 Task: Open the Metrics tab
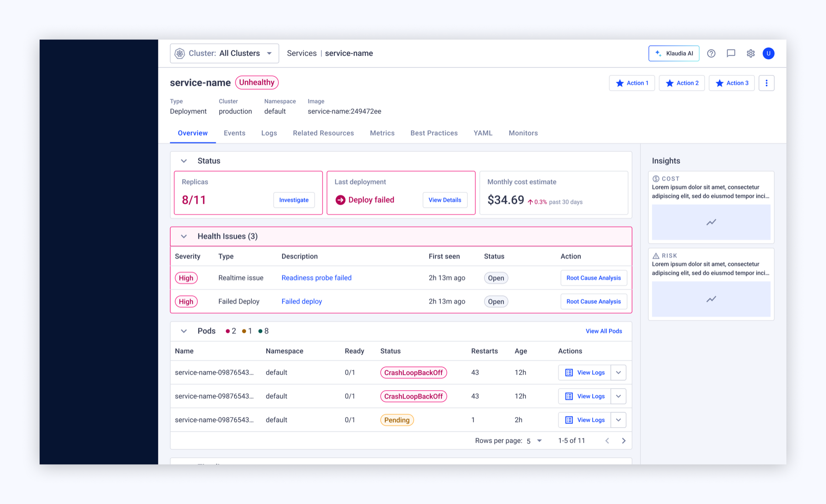(382, 133)
